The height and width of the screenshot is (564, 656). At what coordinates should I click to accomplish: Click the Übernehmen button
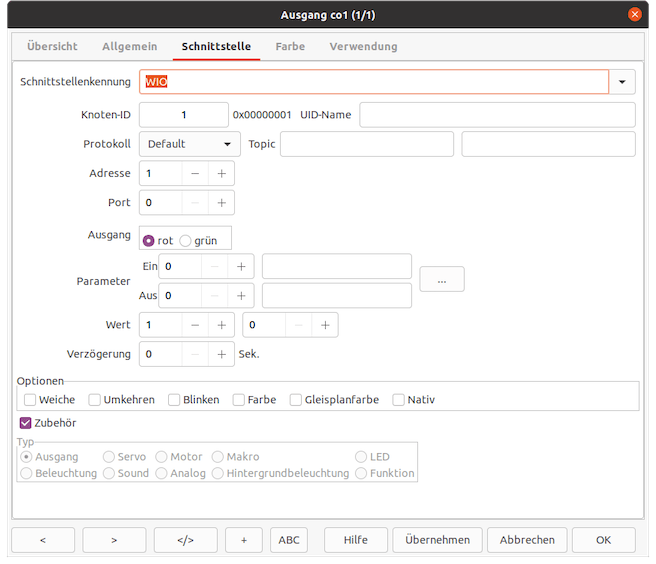point(437,540)
